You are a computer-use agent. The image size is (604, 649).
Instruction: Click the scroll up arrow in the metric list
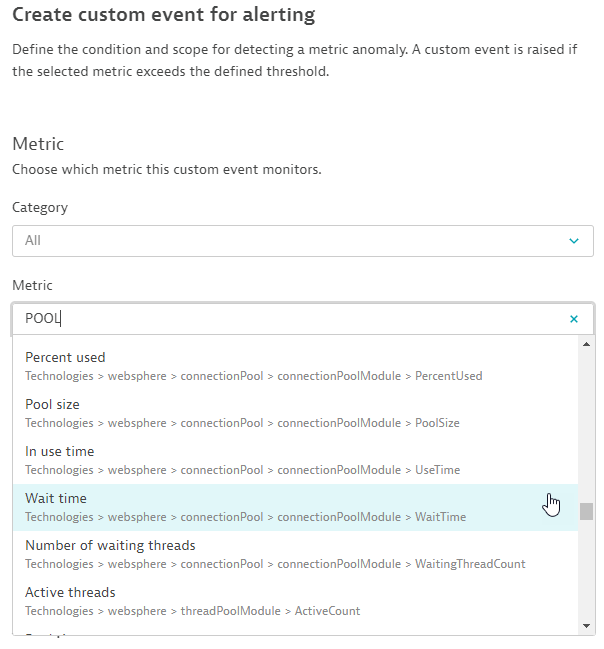[x=586, y=345]
